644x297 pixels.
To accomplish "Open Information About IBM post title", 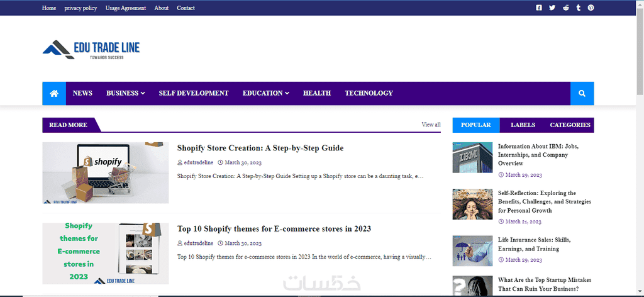I will point(538,155).
